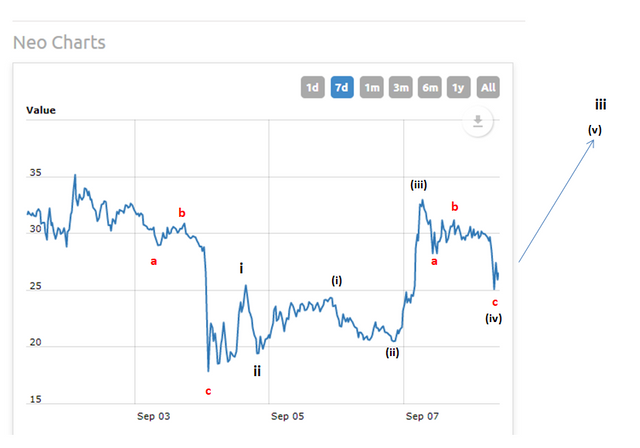Image resolution: width=640 pixels, height=448 pixels.
Task: Select the (ii) wave trough label
Action: click(392, 351)
